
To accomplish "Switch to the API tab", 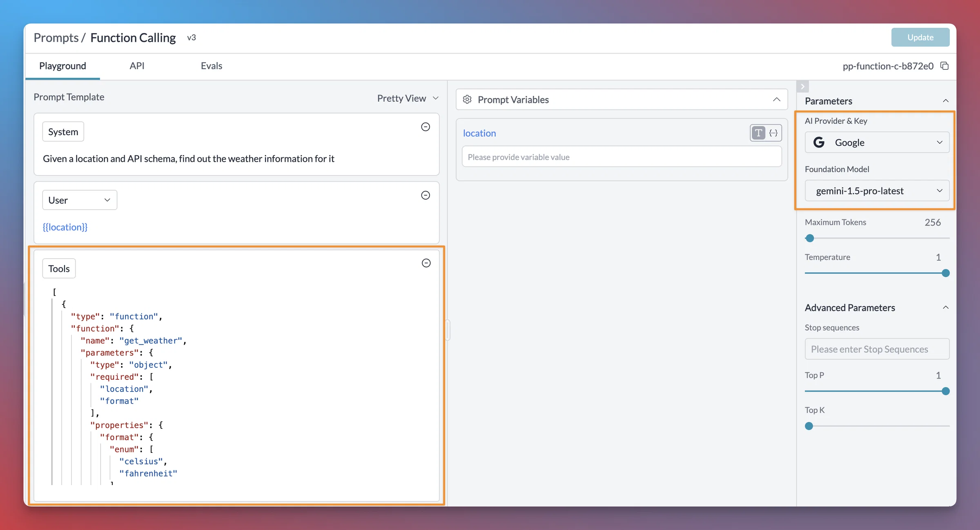I will point(137,66).
